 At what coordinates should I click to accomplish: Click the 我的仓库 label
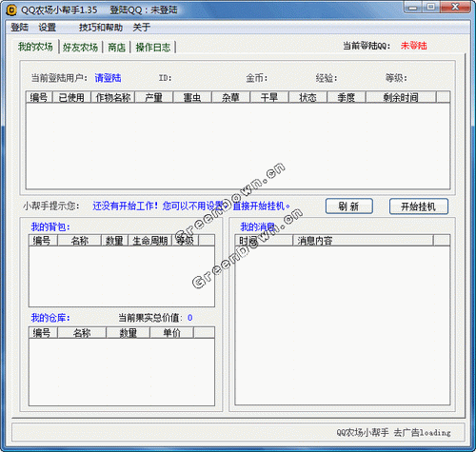pyautogui.click(x=50, y=318)
